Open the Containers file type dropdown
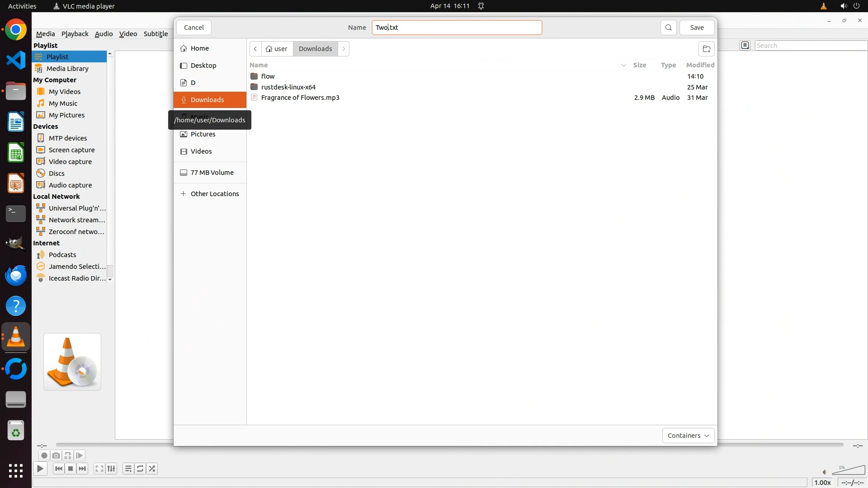Screen dimensions: 868x488 688,436
